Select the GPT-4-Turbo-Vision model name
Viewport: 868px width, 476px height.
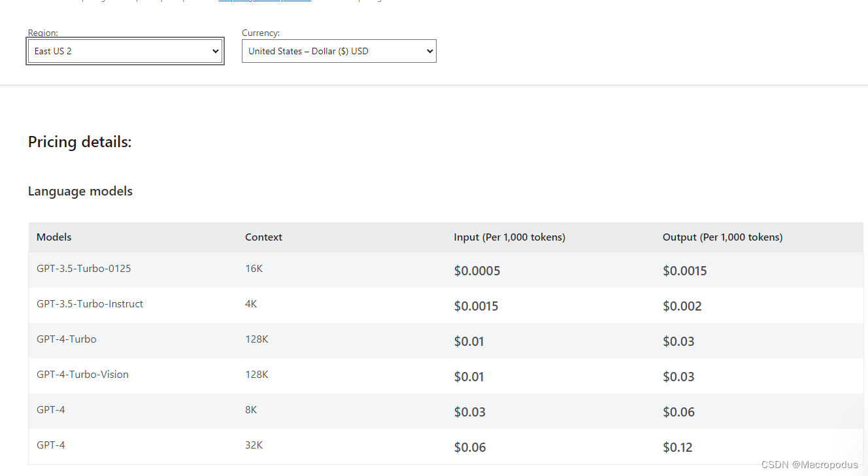[82, 375]
